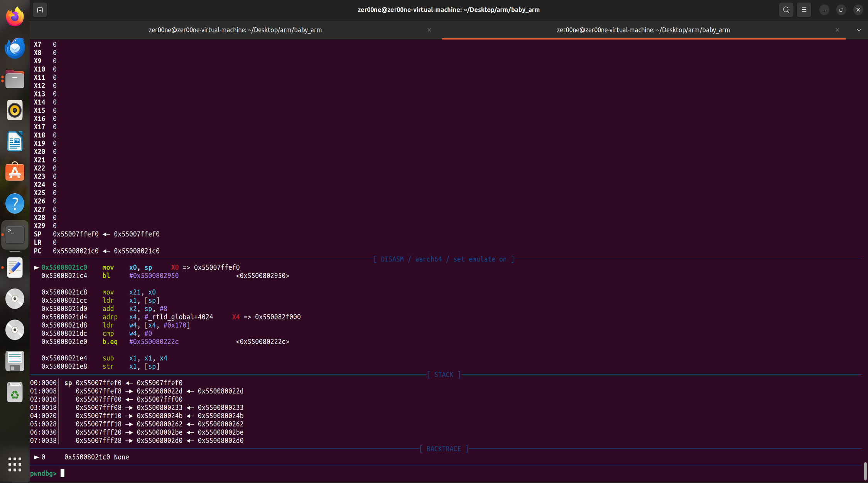868x483 pixels.
Task: Click the bl instruction target #0x5500802950
Action: coord(154,276)
